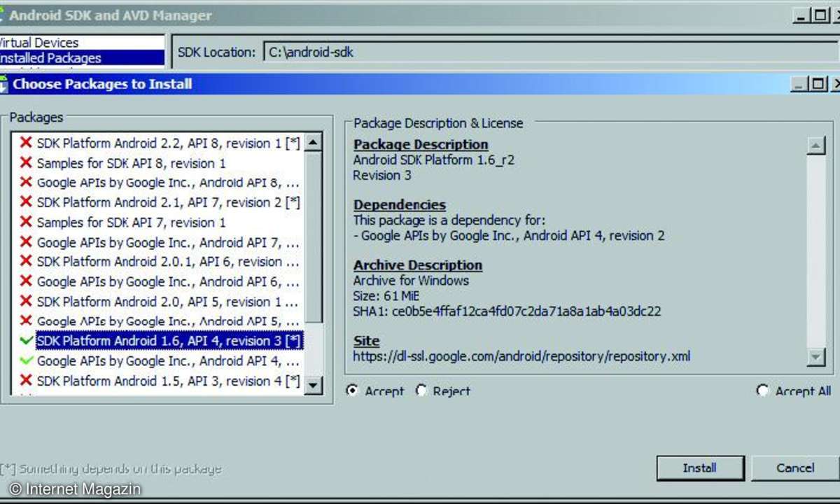Maximize the Android SDK and AVD Manager window
Screen dimensions: 840x504
[x=821, y=15]
